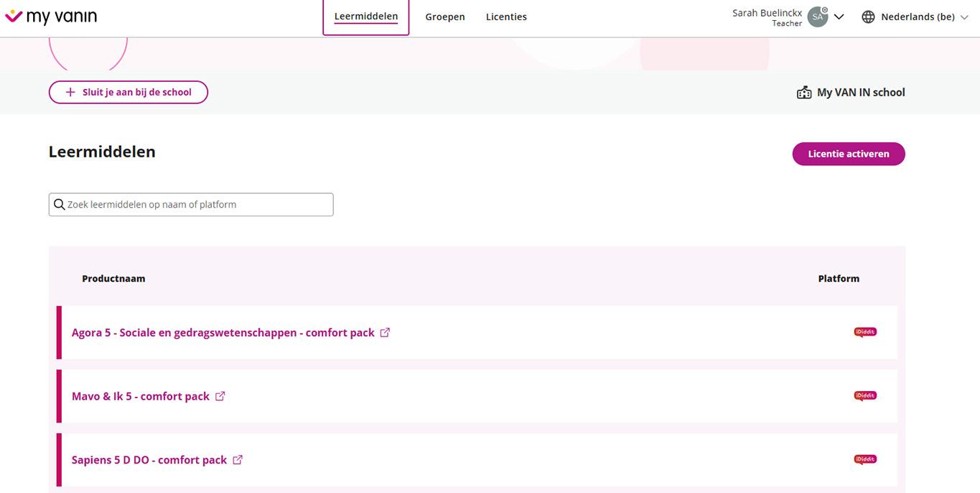This screenshot has height=493, width=980.
Task: Click the my vanin logo
Action: click(x=50, y=17)
